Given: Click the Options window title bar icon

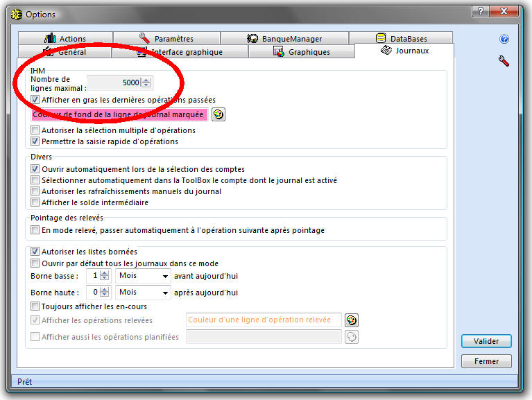Looking at the screenshot, I should 16,14.
